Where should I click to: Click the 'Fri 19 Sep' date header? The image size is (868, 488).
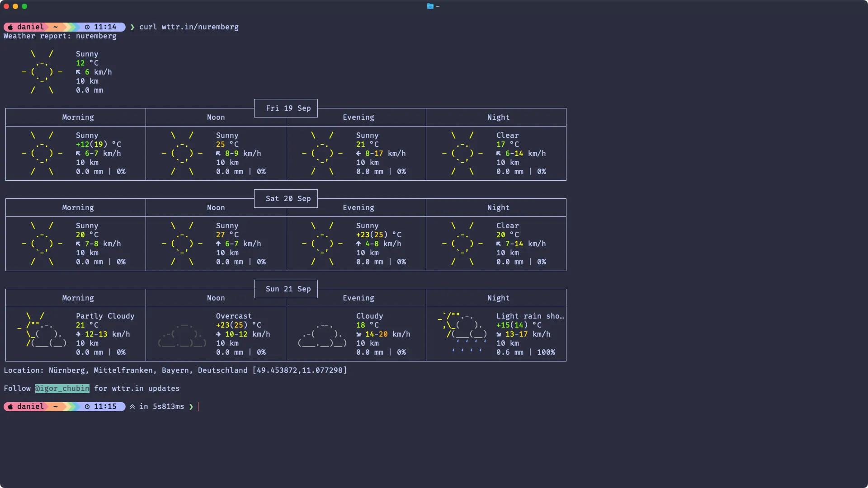(x=288, y=108)
